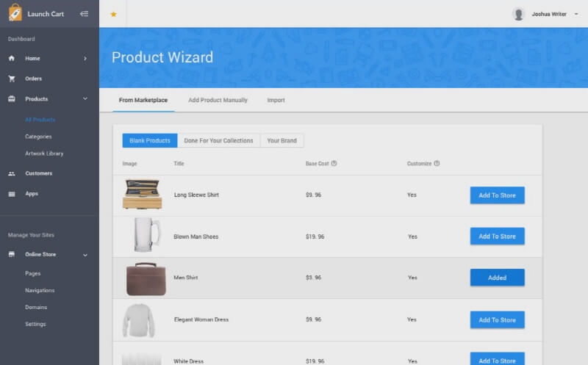Click the White Dress title
The height and width of the screenshot is (365, 588).
189,361
